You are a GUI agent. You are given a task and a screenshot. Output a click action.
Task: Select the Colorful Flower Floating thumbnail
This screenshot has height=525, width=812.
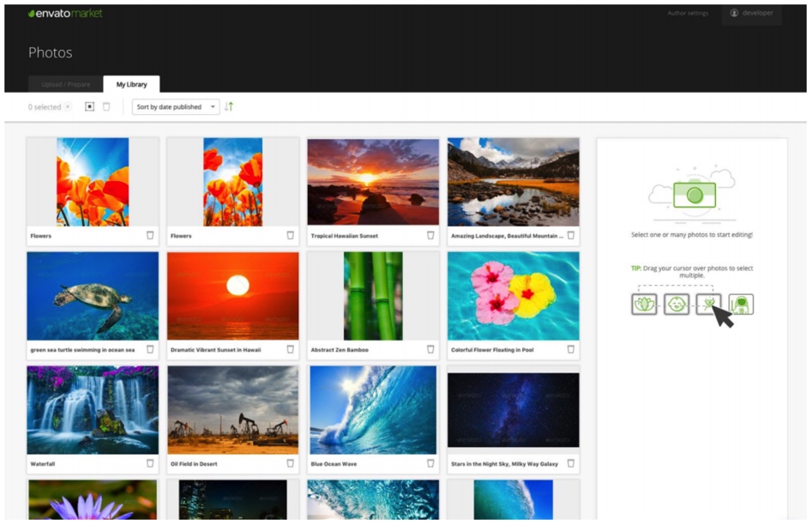click(x=514, y=296)
